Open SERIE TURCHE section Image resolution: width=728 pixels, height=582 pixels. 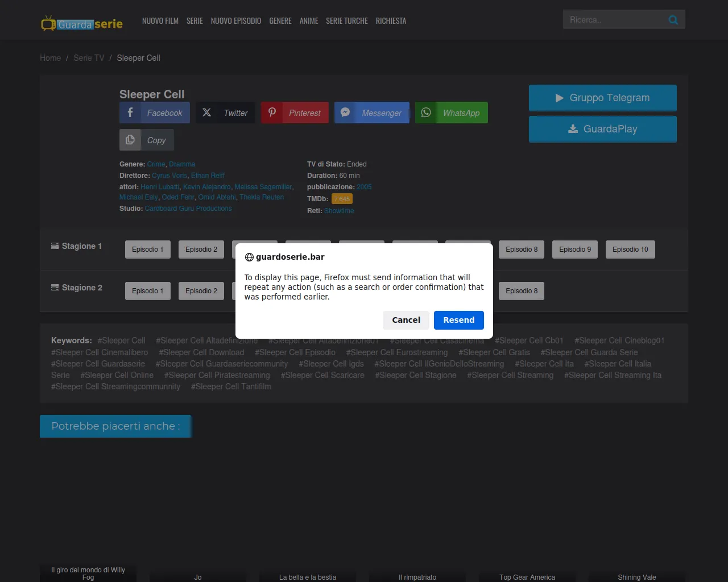coord(347,21)
